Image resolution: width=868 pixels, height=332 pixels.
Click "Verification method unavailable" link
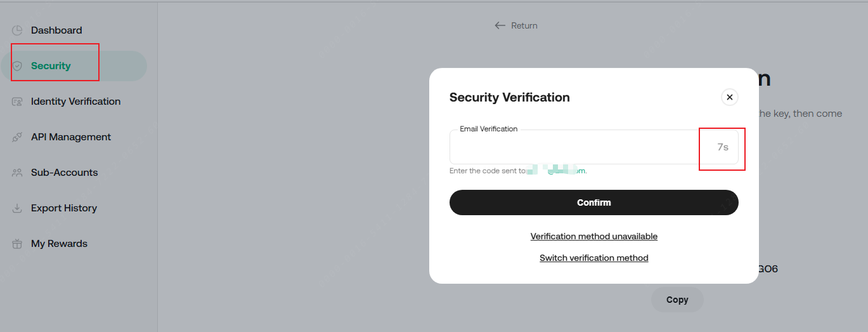point(593,236)
